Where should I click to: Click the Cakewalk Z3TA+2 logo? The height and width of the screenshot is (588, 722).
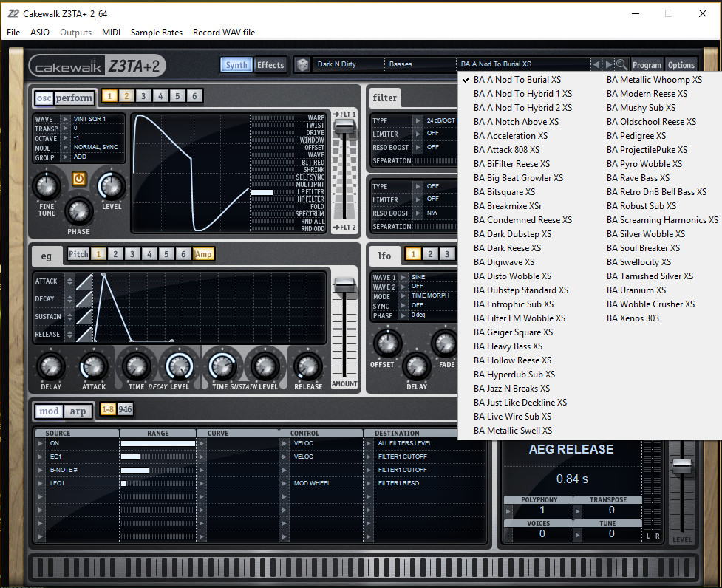click(x=96, y=66)
